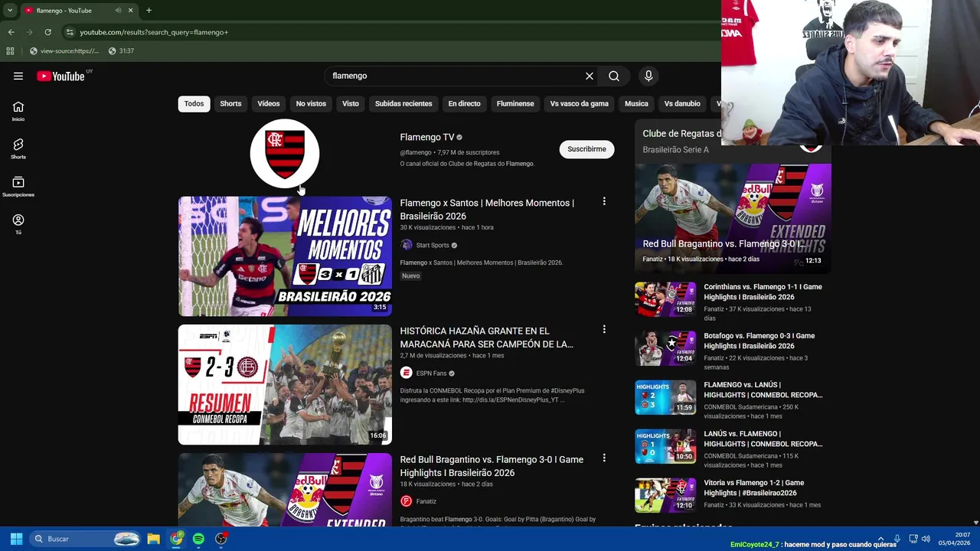Open the YouTube hamburger guide menu
Viewport: 980px width, 551px height.
point(18,76)
